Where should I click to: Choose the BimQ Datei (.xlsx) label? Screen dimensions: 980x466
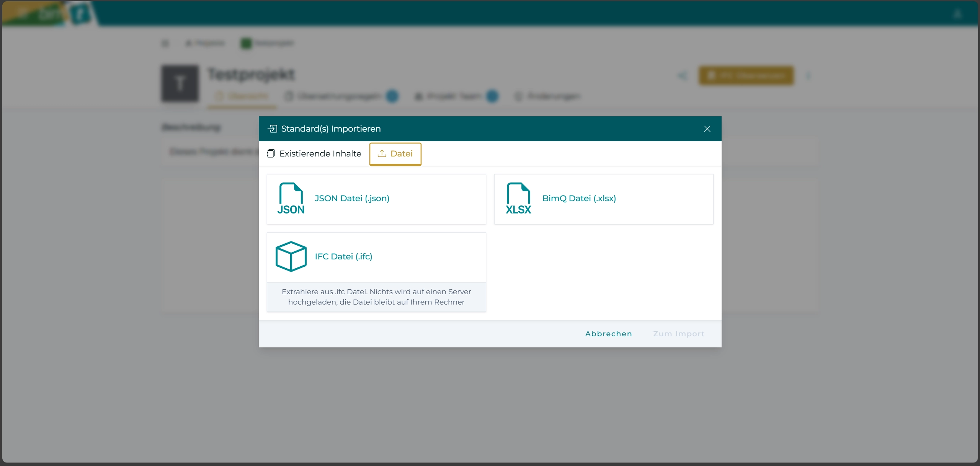click(x=579, y=198)
